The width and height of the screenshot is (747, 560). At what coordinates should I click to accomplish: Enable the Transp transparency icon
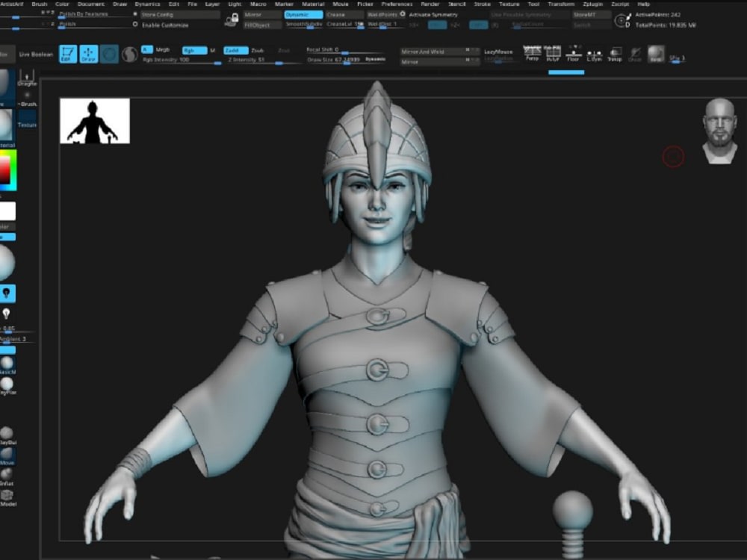615,55
